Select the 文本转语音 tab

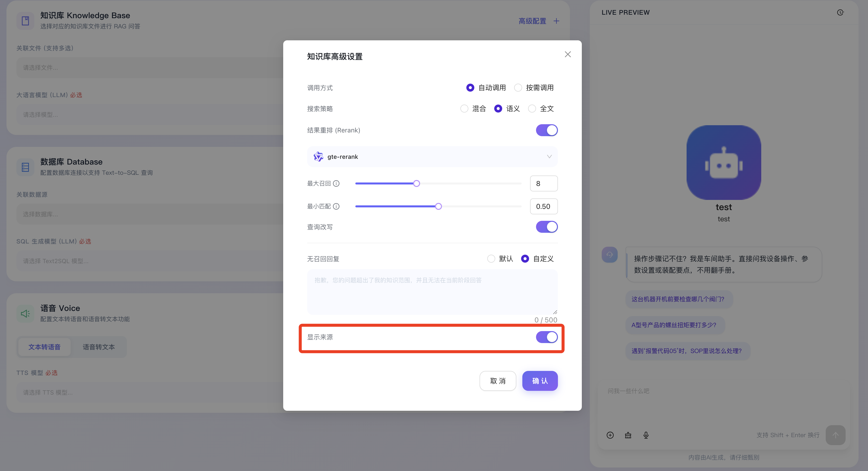[x=45, y=347]
